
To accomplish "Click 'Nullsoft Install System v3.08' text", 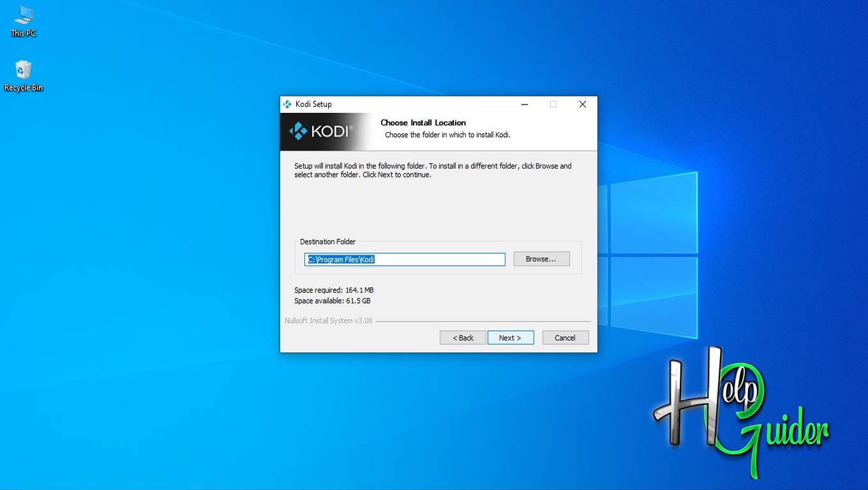I will point(328,321).
